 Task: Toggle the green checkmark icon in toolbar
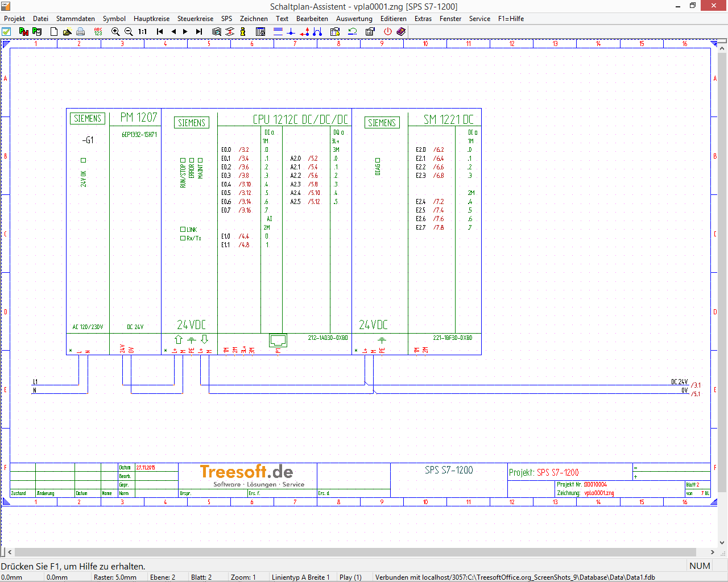(6, 32)
